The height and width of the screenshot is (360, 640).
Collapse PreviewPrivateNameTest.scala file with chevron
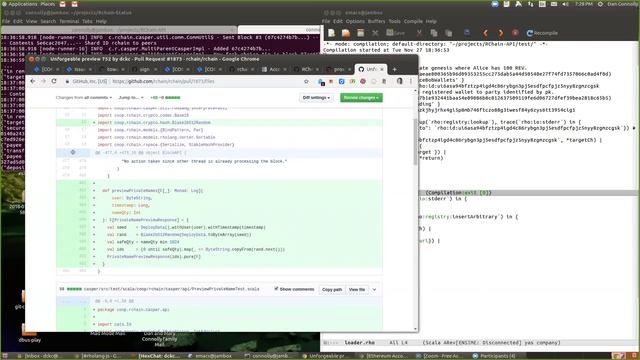pyautogui.click(x=374, y=289)
